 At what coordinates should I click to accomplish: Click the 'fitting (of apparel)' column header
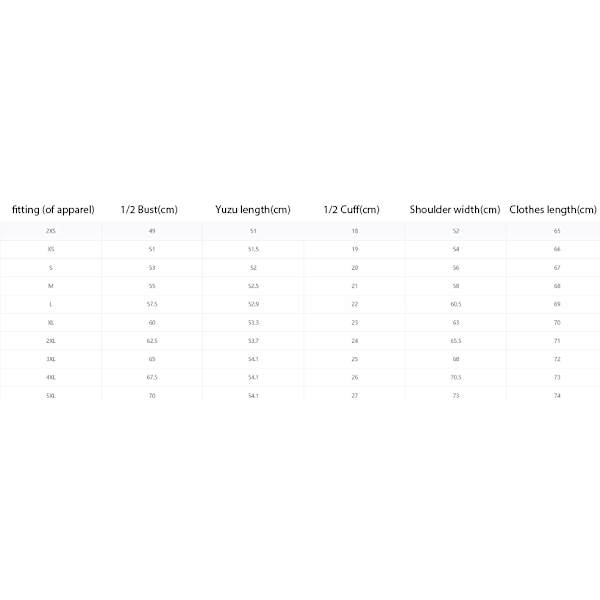(53, 210)
